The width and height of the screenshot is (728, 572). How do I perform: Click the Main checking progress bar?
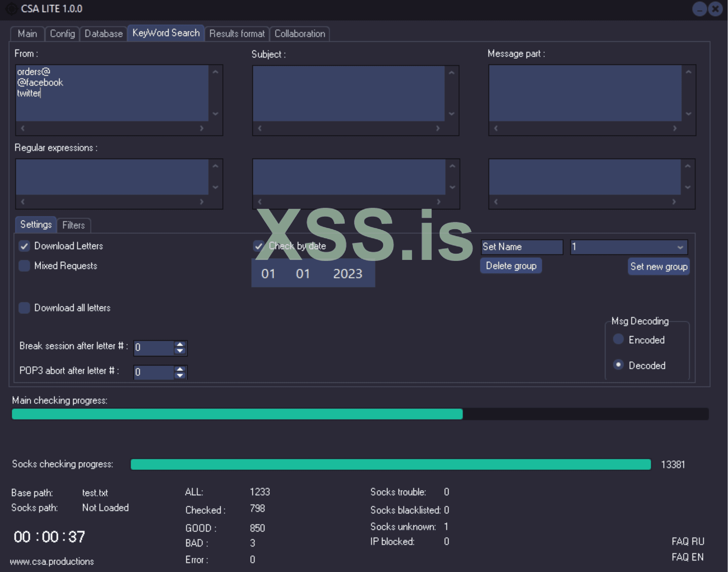coord(360,414)
